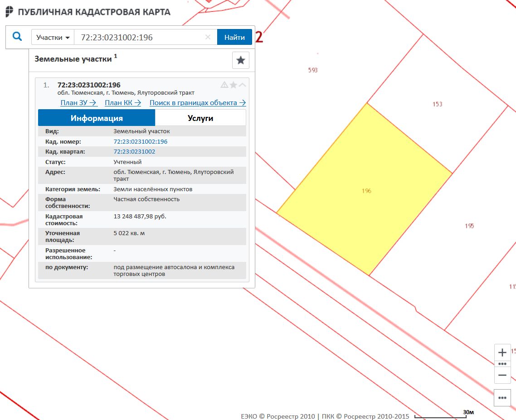Click the Росреестр copyright text
This screenshot has width=516, height=420.
[x=325, y=416]
